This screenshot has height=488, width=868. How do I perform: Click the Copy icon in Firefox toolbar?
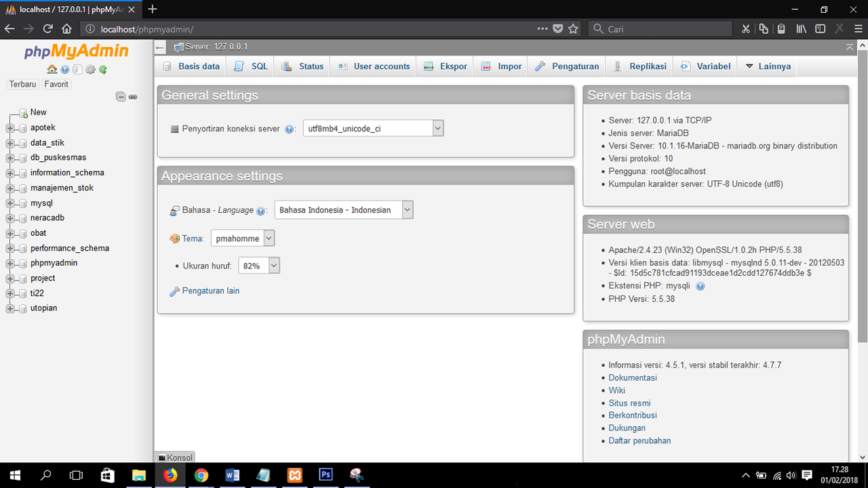point(764,28)
